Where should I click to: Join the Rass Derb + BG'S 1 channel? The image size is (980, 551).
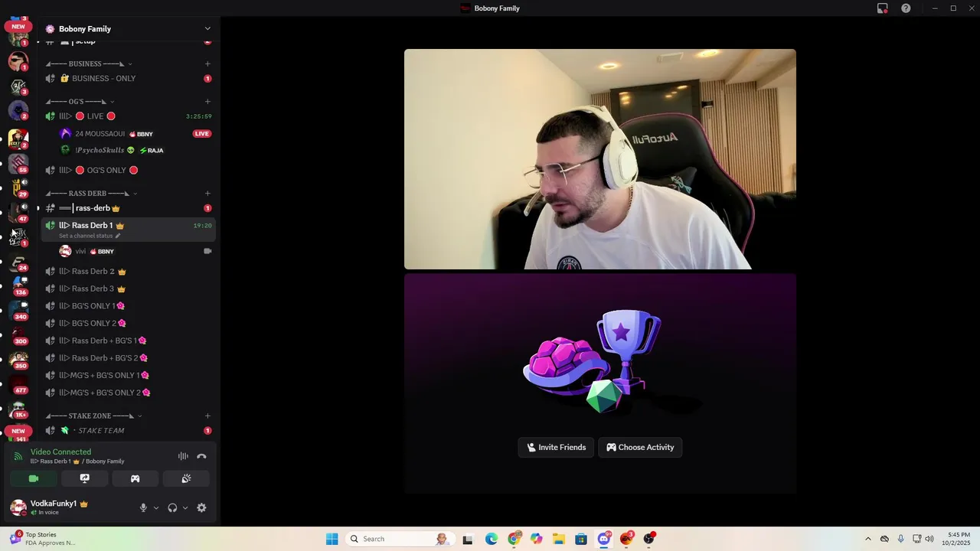click(x=128, y=341)
